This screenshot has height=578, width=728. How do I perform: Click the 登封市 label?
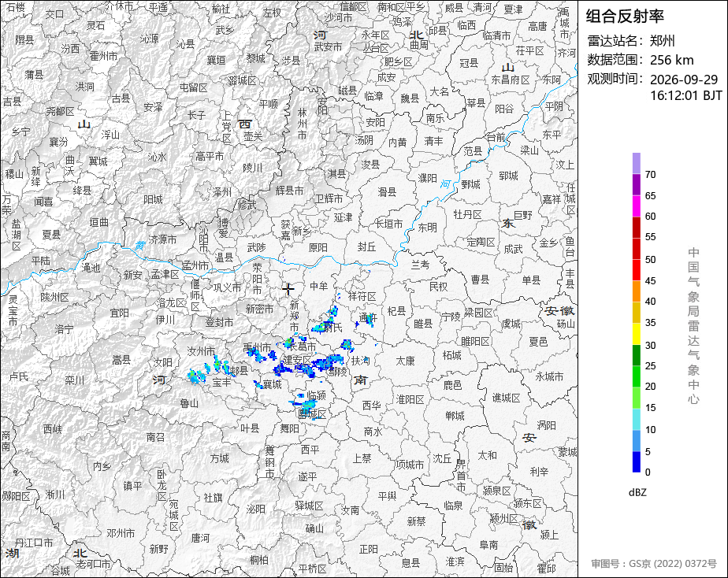(219, 322)
